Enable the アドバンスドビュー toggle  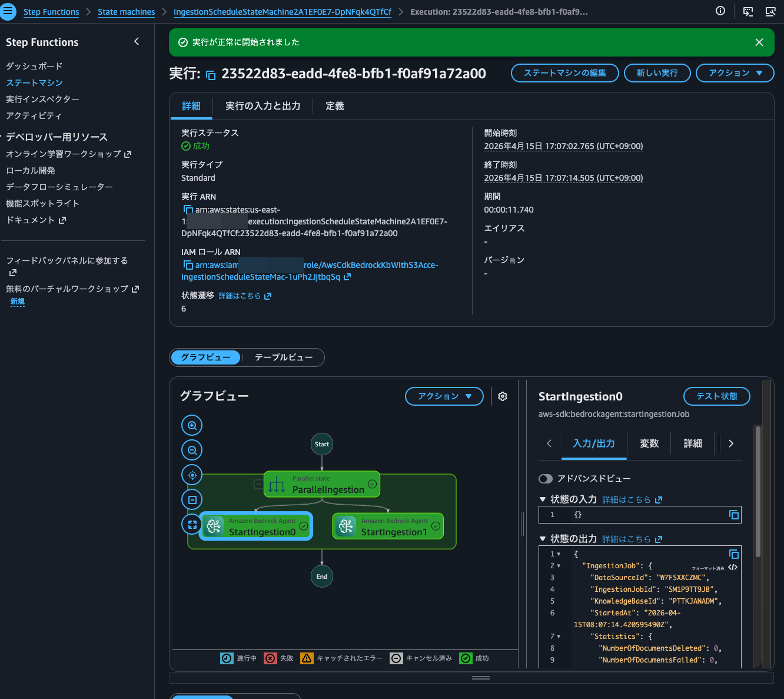pos(546,479)
